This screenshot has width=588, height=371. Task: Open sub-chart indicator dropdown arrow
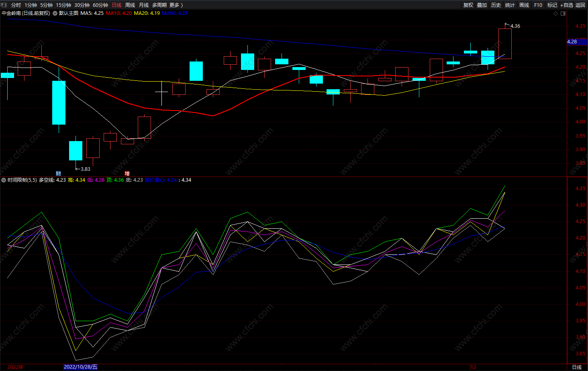[x=4, y=180]
